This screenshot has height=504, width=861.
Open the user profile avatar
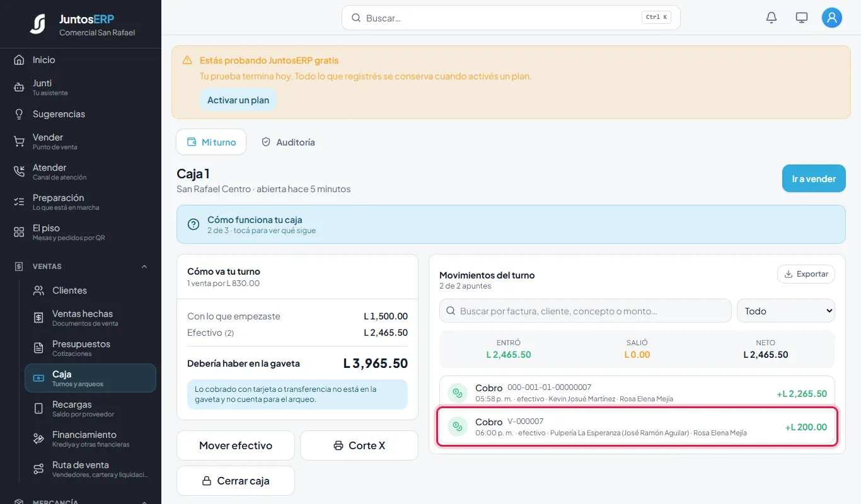pyautogui.click(x=832, y=18)
